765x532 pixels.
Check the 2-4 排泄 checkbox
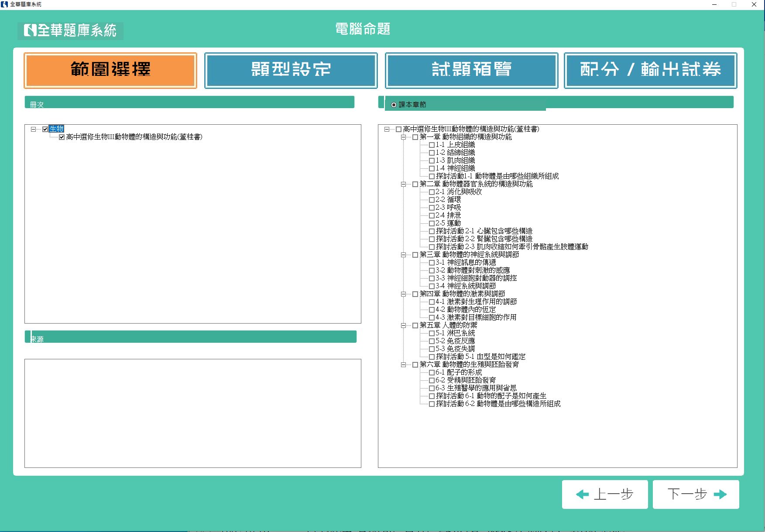coord(432,215)
